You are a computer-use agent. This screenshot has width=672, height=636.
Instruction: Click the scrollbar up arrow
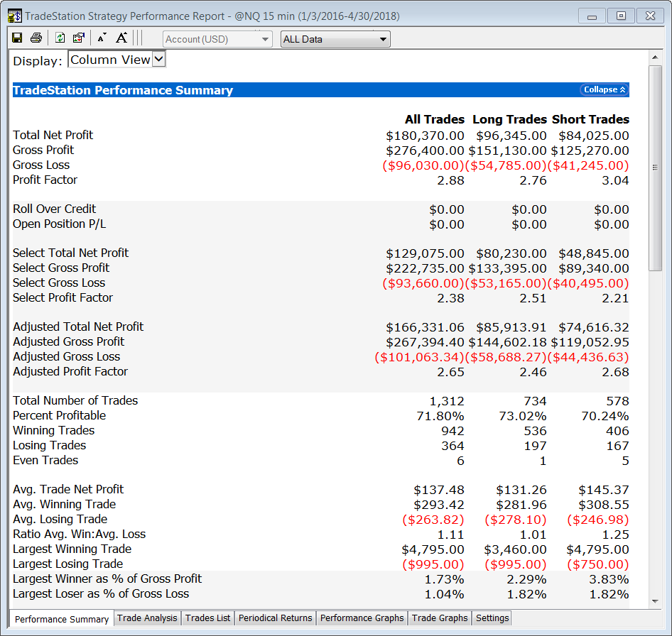click(x=655, y=57)
